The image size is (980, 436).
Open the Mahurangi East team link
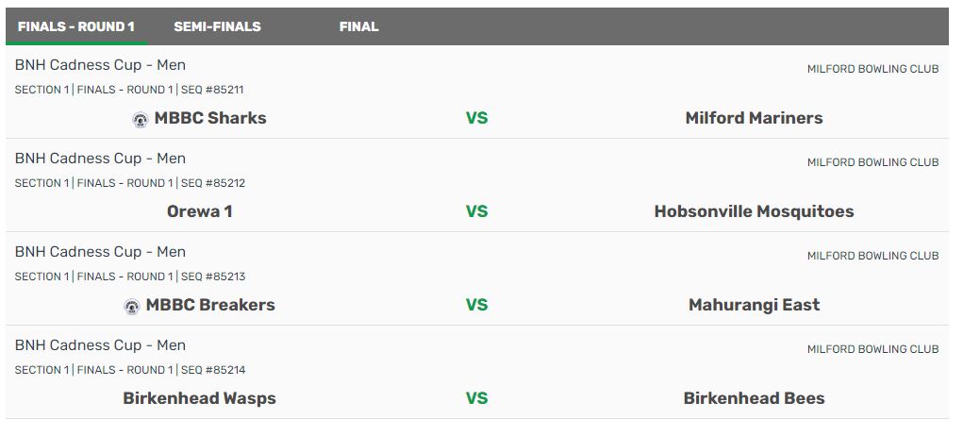click(754, 305)
